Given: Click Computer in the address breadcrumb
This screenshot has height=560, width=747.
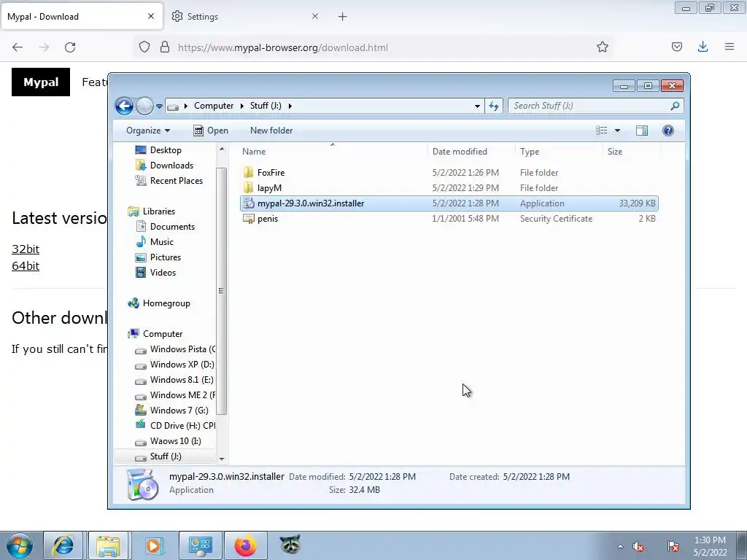Looking at the screenshot, I should [214, 106].
